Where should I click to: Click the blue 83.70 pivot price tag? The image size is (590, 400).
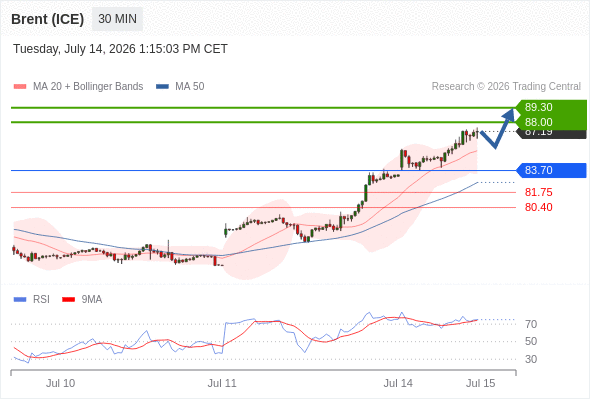(x=550, y=170)
